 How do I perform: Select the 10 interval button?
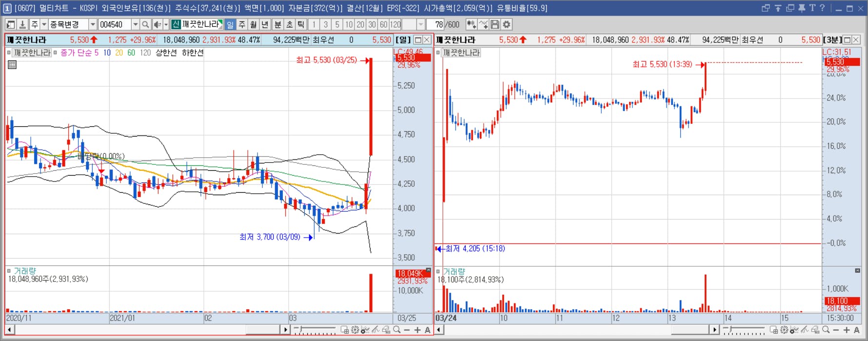coord(349,24)
